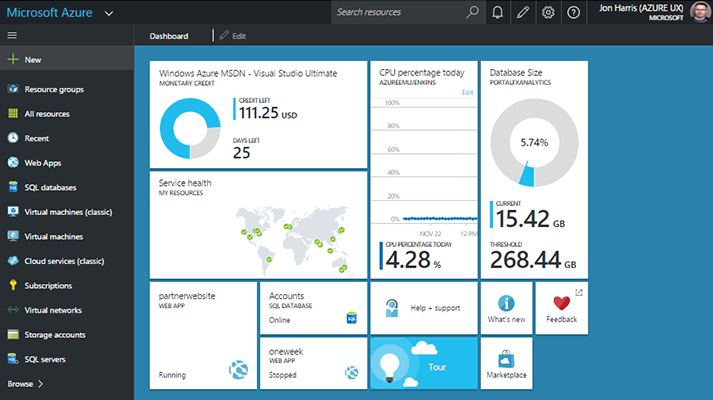Click the SQL databases icon in sidebar
Image resolution: width=713 pixels, height=400 pixels.
(13, 187)
